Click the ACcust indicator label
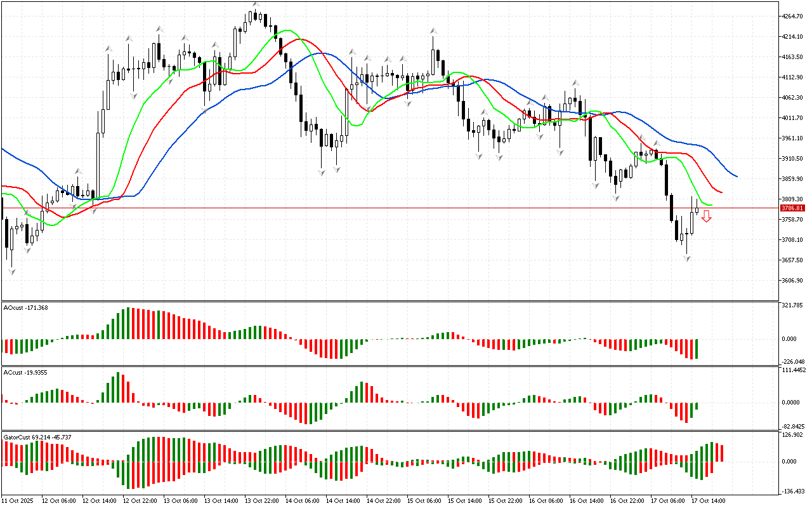 [x=25, y=372]
